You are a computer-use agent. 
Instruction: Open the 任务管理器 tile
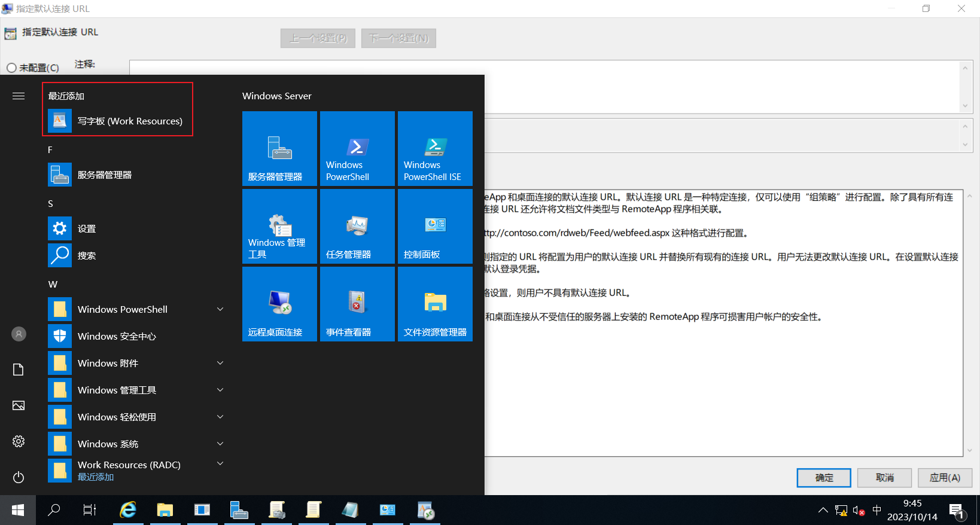point(357,226)
